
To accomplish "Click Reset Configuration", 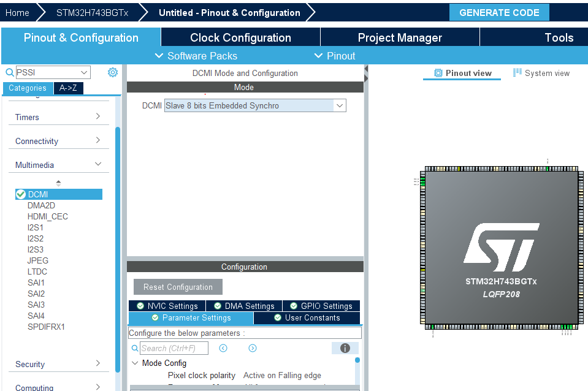I will (x=178, y=286).
